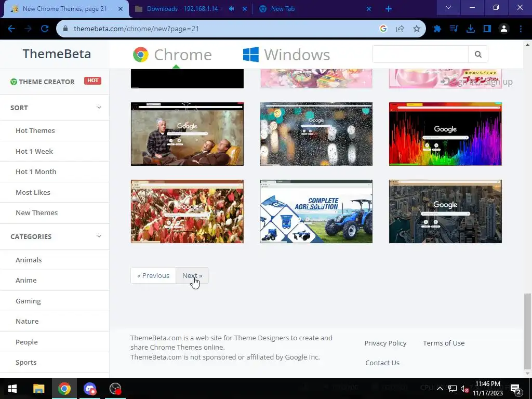
Task: Focus the ThemeBeta search field
Action: coord(420,54)
